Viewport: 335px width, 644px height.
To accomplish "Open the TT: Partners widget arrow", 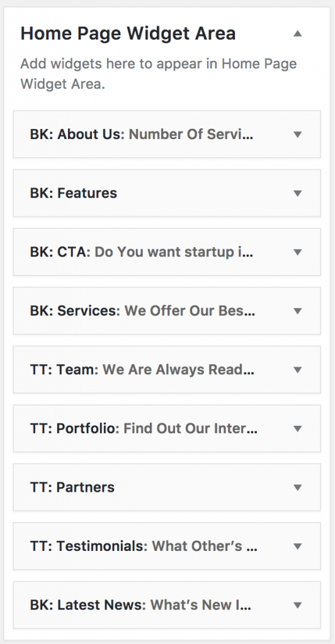I will [298, 487].
